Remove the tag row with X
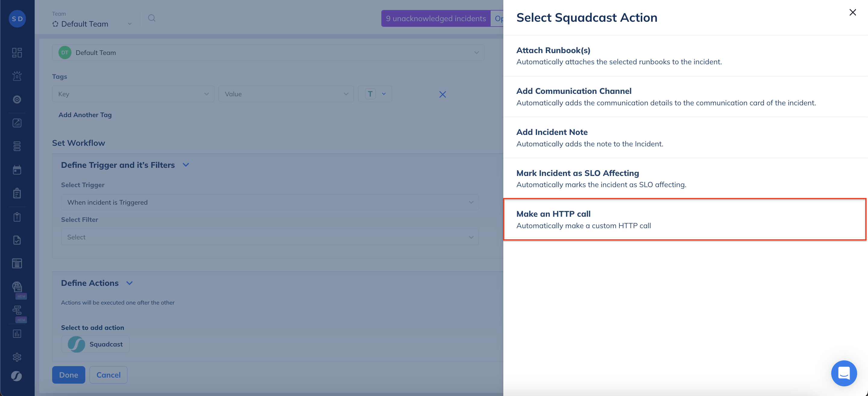This screenshot has width=868, height=396. coord(442,94)
